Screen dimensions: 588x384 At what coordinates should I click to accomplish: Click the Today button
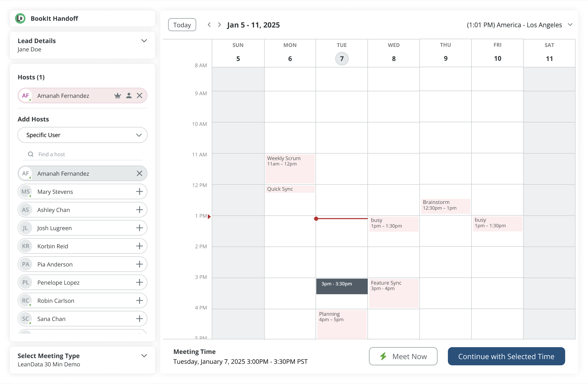[182, 25]
